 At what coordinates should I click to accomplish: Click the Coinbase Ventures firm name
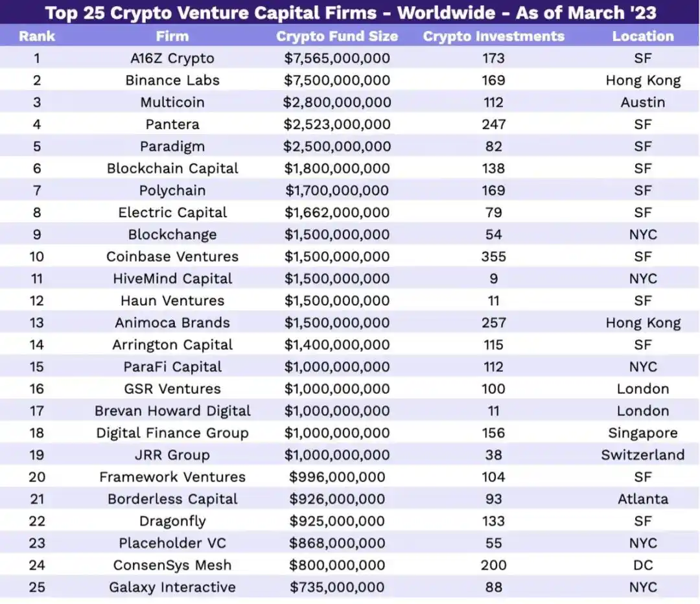click(172, 257)
